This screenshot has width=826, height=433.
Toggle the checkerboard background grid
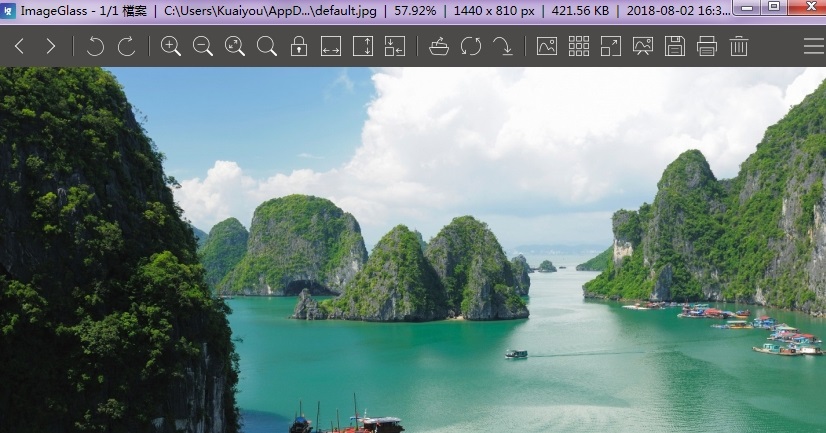579,46
